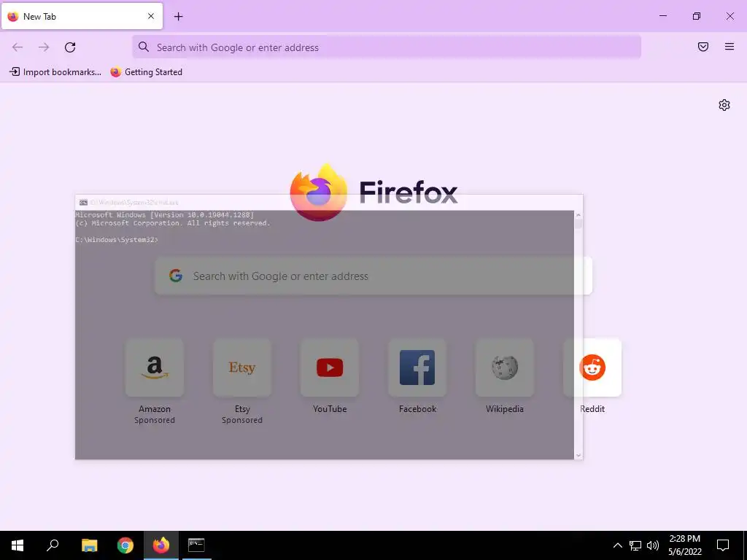Switch to Command Prompt taskbar icon
This screenshot has width=747, height=560.
point(196,545)
